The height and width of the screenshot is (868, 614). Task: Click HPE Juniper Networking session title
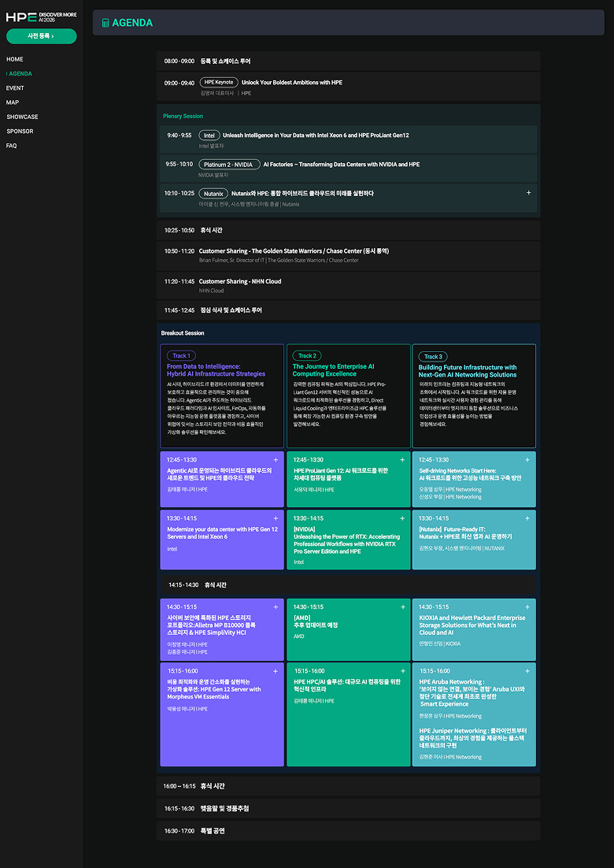click(472, 738)
